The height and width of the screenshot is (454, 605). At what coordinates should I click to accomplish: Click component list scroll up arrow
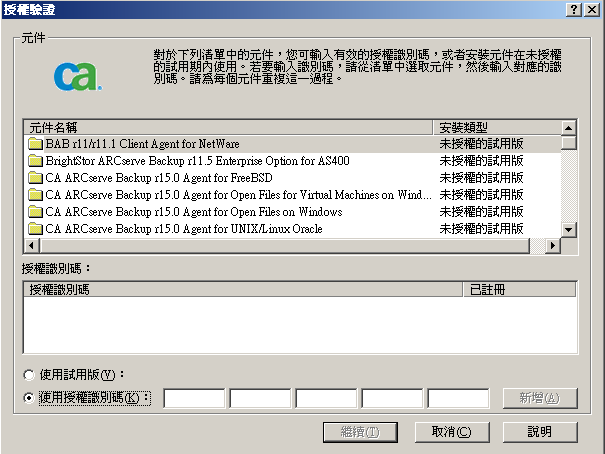point(569,128)
